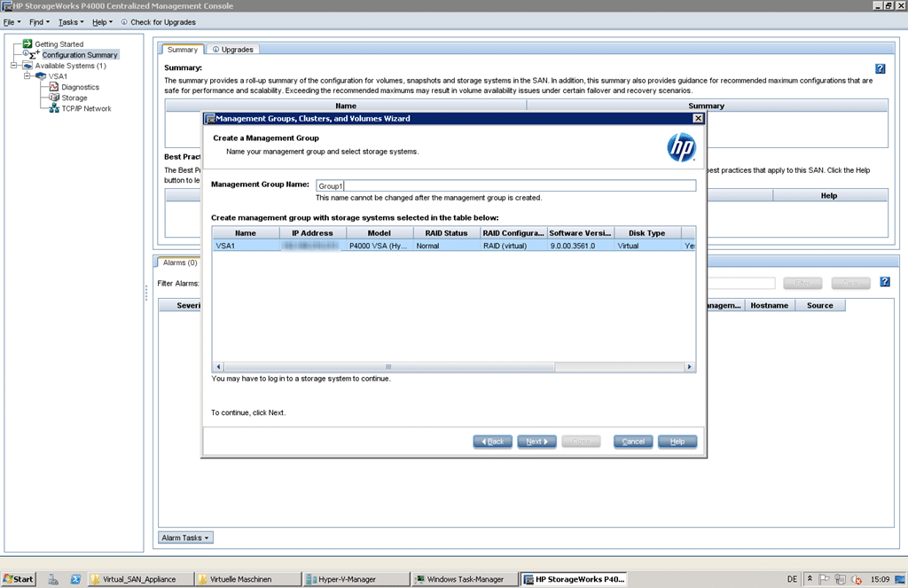Viewport: 908px width, 588px height.
Task: Click the Getting Started green arrow icon
Action: coord(27,43)
